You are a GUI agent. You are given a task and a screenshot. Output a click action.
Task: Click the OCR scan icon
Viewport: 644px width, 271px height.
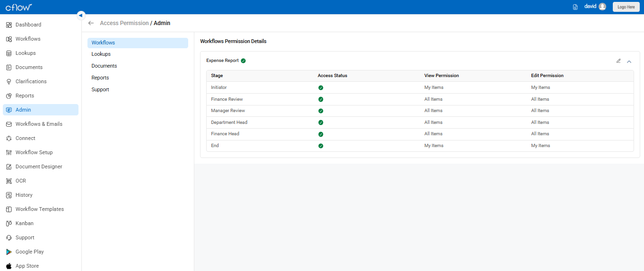(9, 181)
